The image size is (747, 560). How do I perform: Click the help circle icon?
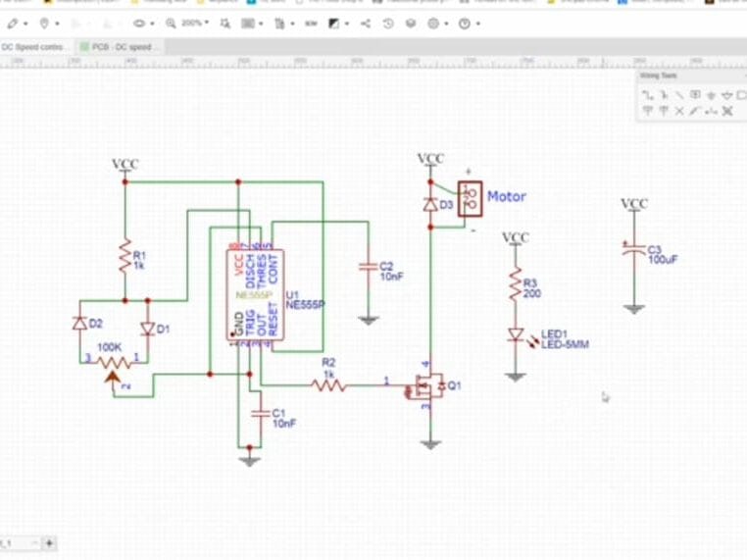tap(465, 24)
